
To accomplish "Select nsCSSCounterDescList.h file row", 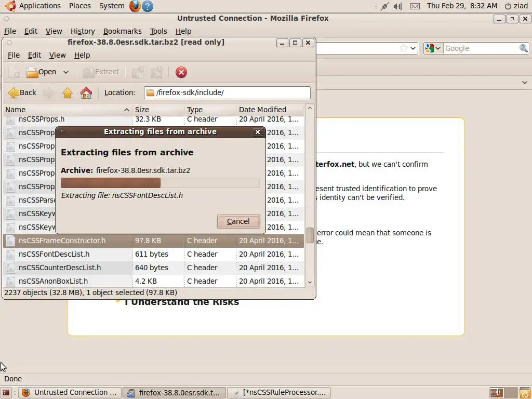I will pyautogui.click(x=153, y=268).
